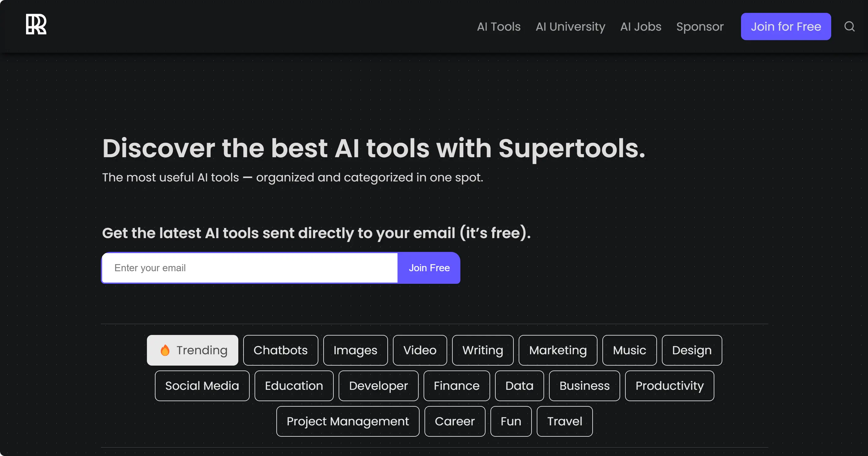Filter by Productivity category
The height and width of the screenshot is (456, 868).
(x=670, y=386)
